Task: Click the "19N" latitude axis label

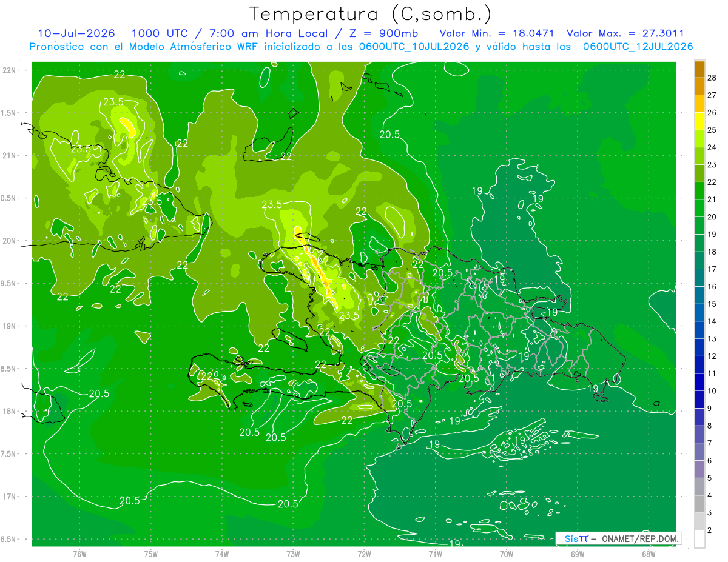Action: click(x=9, y=326)
